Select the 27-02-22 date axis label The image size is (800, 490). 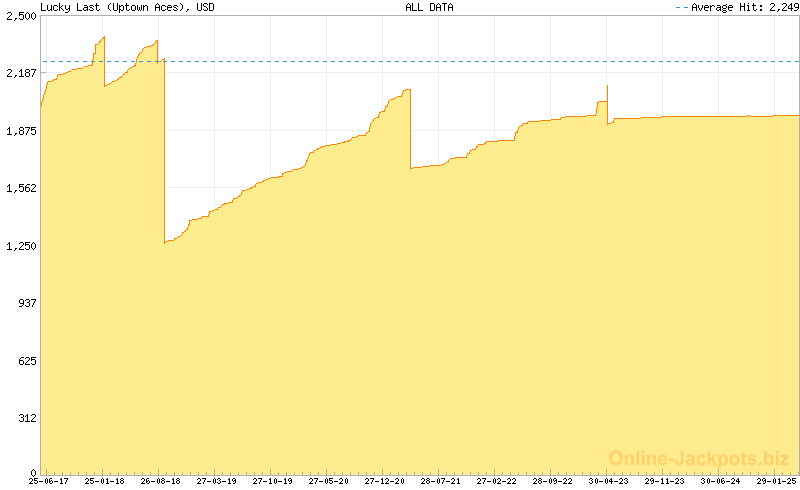[496, 481]
